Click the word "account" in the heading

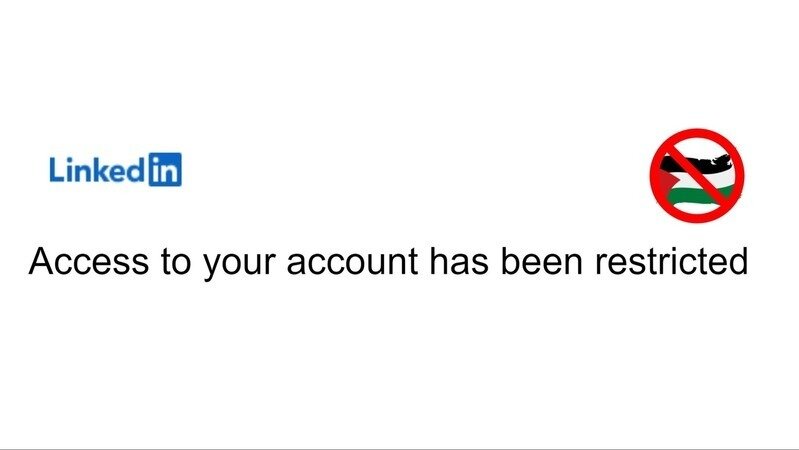pos(352,262)
